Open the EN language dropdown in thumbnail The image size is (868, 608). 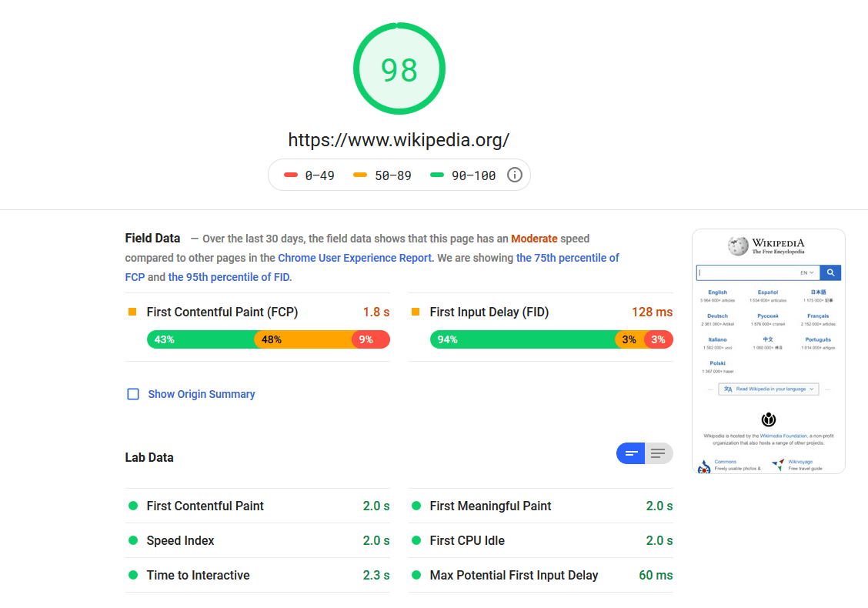807,272
